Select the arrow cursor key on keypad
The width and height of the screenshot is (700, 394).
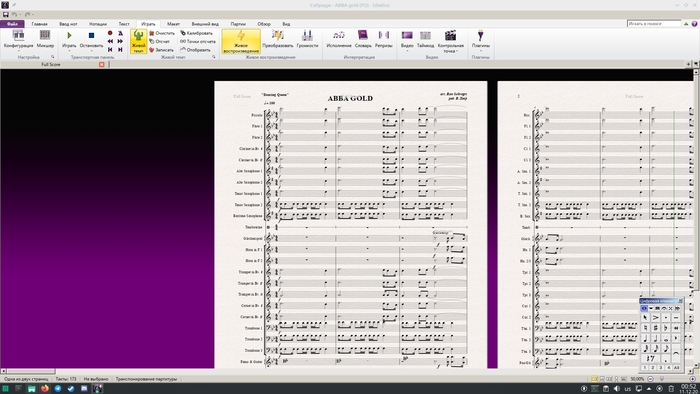click(645, 318)
